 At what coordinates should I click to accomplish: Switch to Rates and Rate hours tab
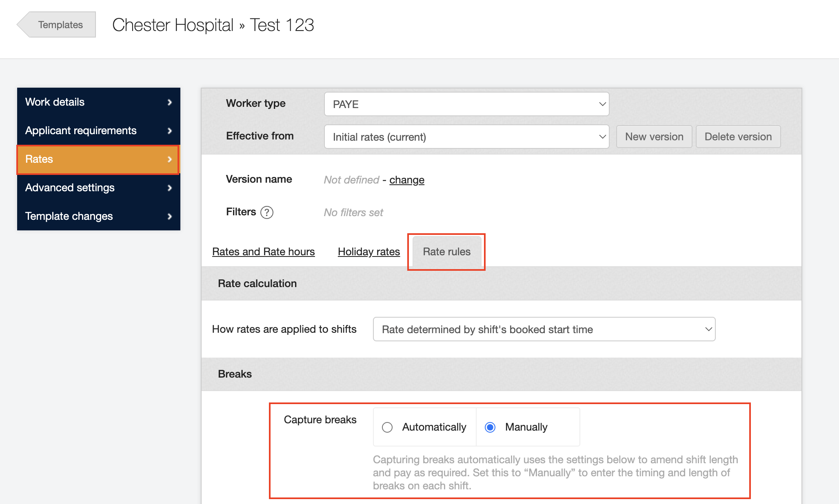point(263,252)
